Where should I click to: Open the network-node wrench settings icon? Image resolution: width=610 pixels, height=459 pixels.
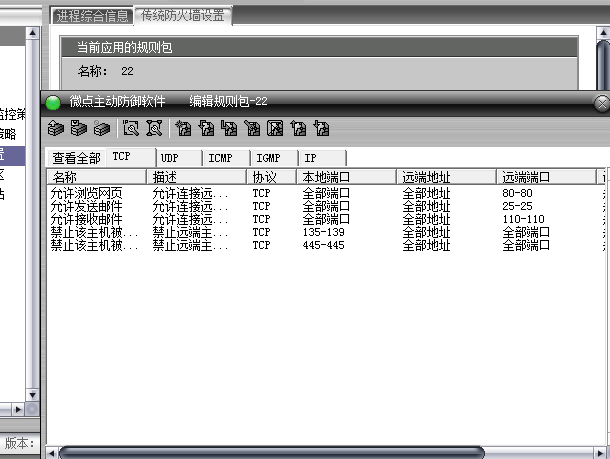pyautogui.click(x=154, y=128)
